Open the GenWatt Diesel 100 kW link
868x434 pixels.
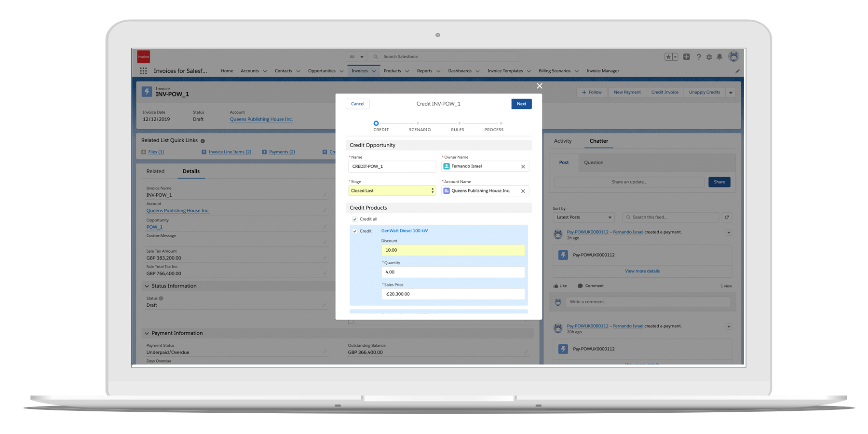point(404,231)
